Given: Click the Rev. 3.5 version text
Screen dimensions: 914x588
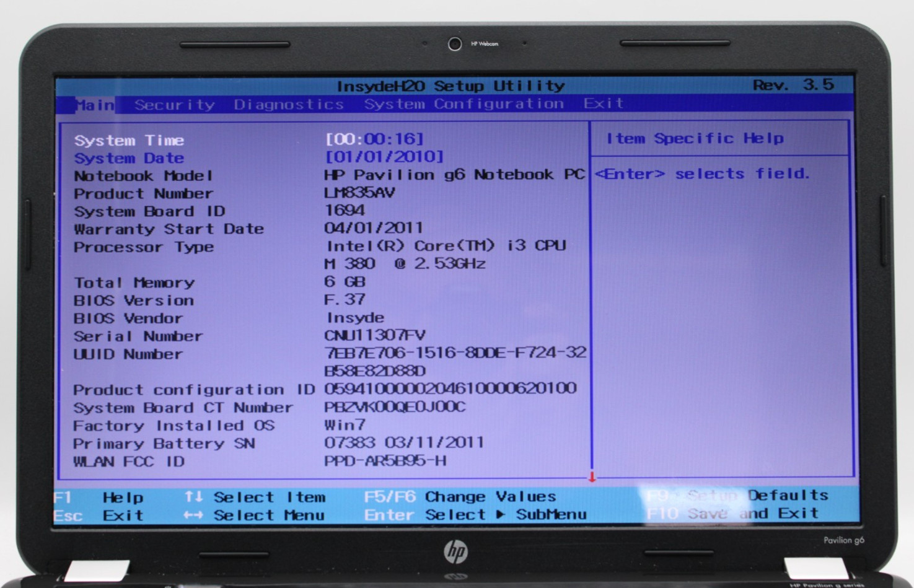Looking at the screenshot, I should click(793, 85).
